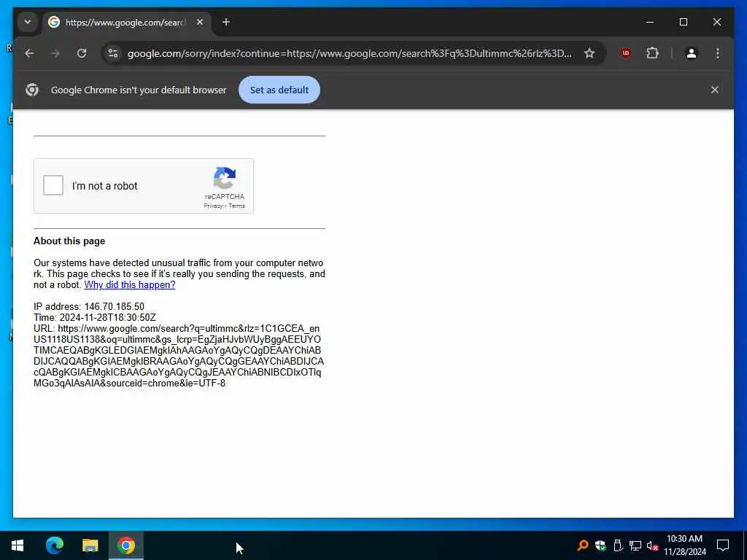Click the reCAPTCHA logo icon
The height and width of the screenshot is (560, 747).
225,178
